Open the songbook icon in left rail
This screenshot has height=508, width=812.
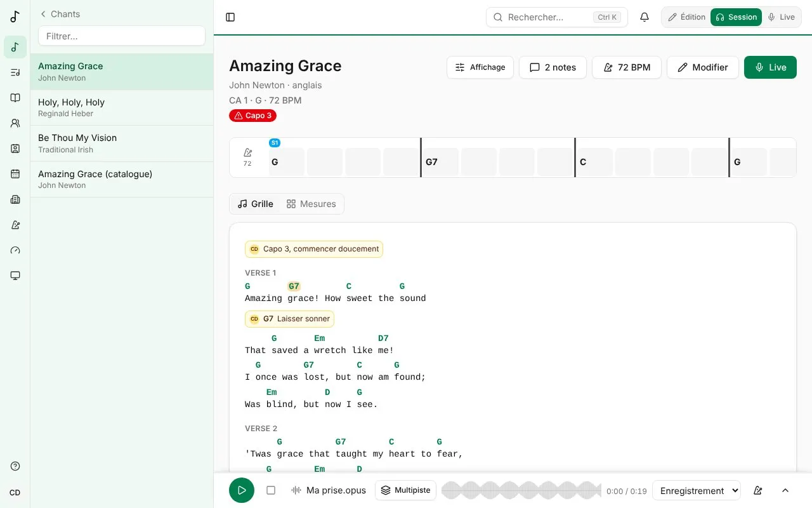(x=15, y=98)
